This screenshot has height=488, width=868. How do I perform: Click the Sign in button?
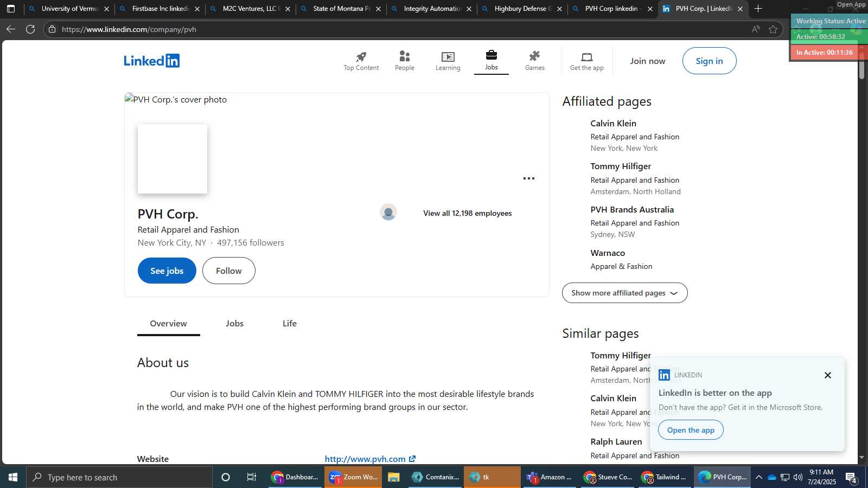709,61
